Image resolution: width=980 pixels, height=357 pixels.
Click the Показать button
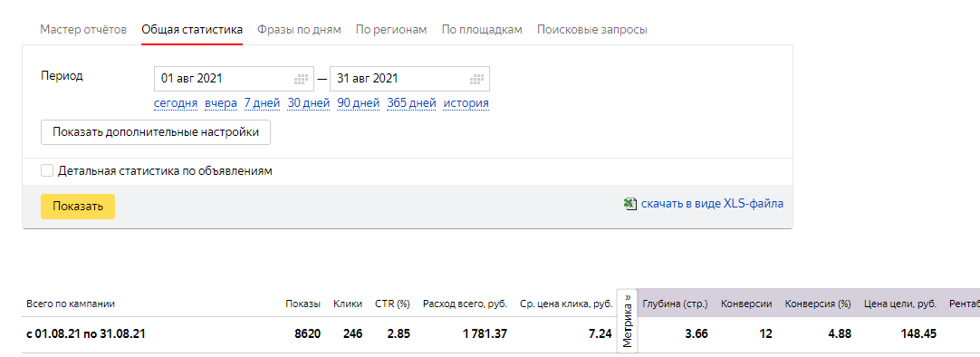(78, 207)
